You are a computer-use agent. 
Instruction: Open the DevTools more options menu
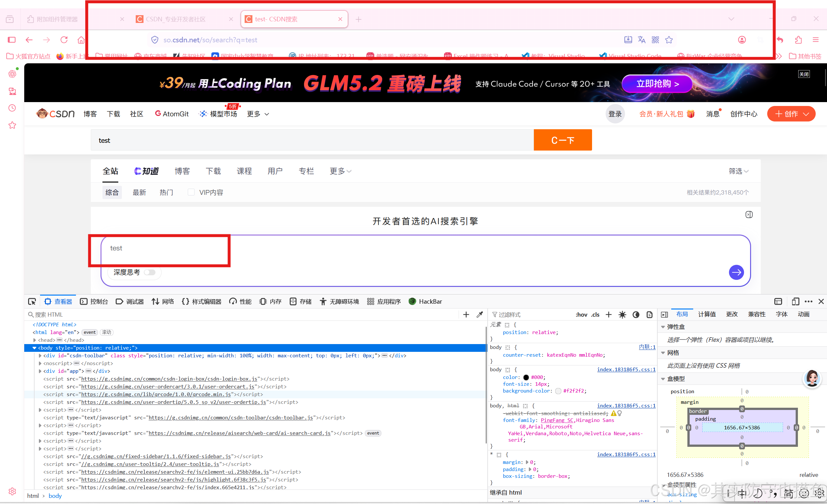pos(809,301)
